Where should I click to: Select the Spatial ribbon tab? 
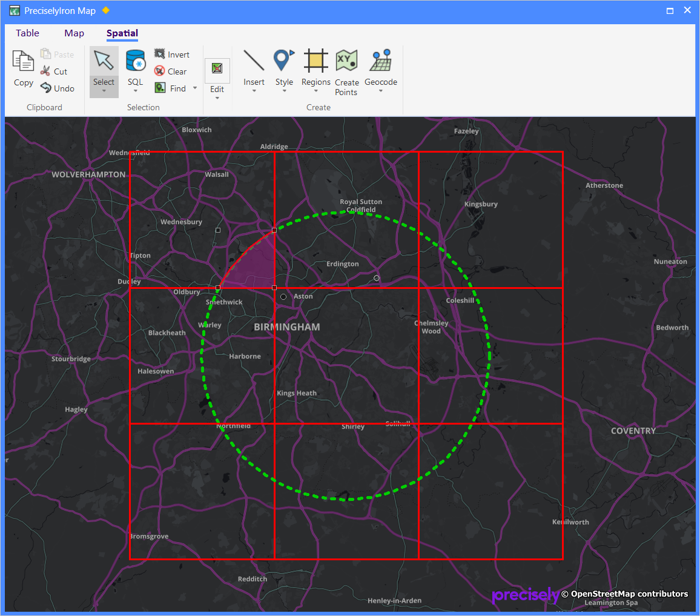(x=122, y=33)
